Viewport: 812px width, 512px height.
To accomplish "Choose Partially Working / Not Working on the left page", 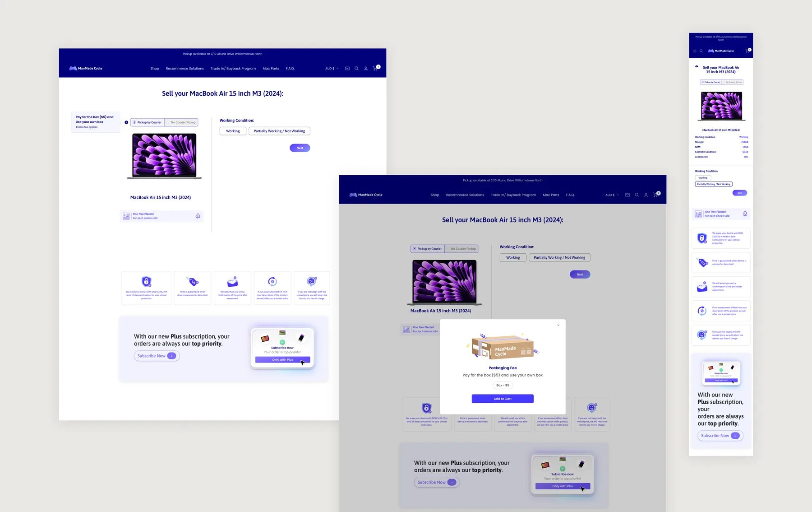I will click(279, 131).
